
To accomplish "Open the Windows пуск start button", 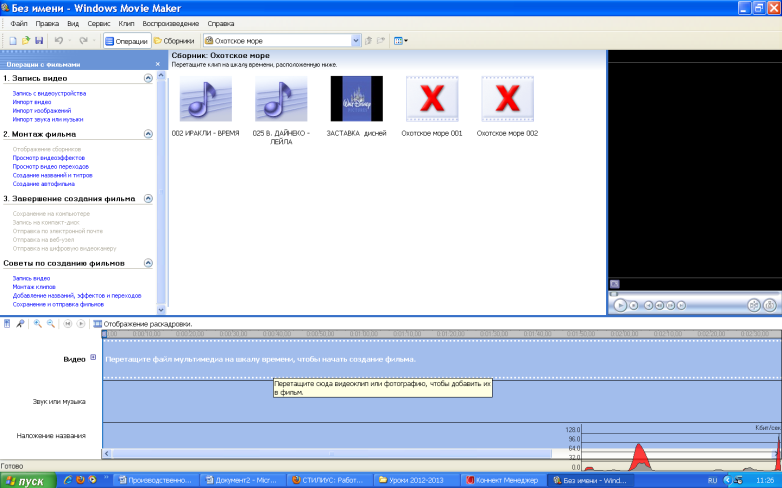I will (x=27, y=481).
